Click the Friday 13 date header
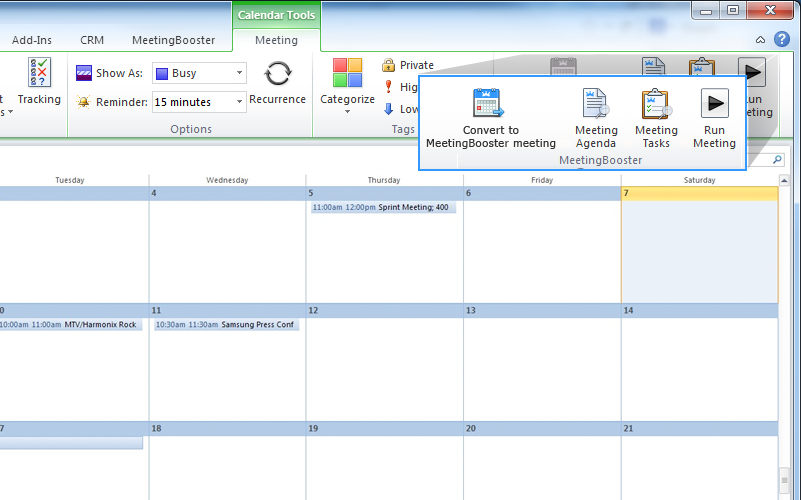This screenshot has width=801, height=500. pyautogui.click(x=542, y=311)
